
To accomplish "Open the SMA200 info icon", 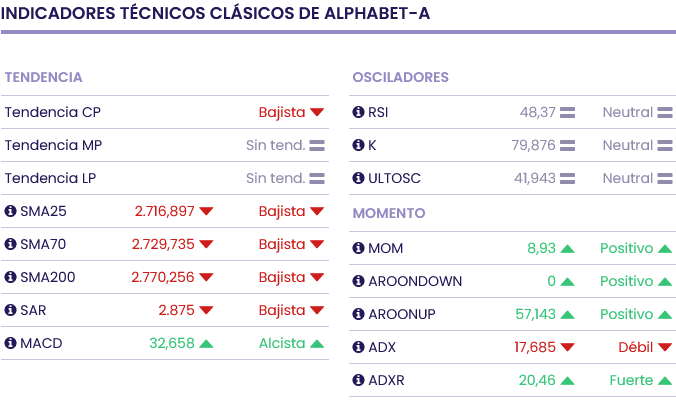I will 11,277.
